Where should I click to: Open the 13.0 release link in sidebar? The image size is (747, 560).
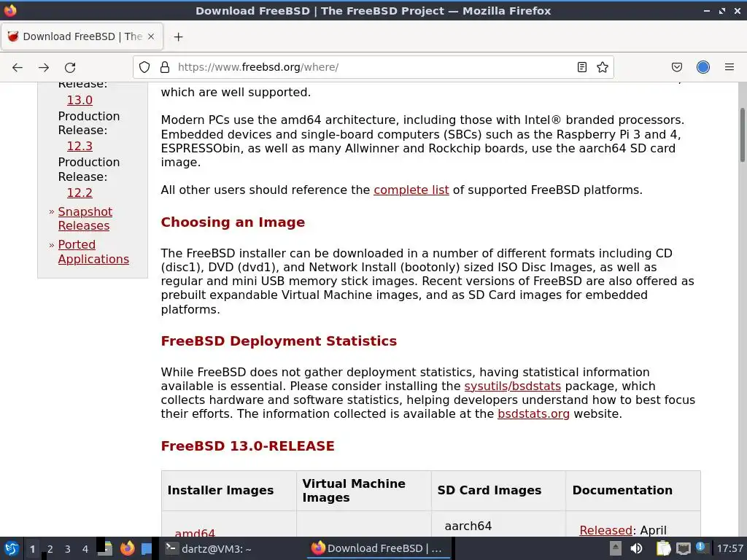80,100
